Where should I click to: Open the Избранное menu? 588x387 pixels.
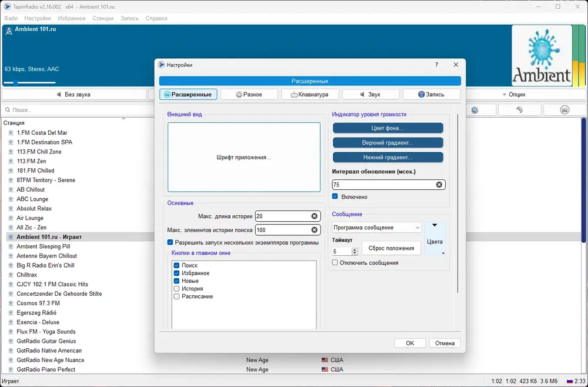click(72, 18)
